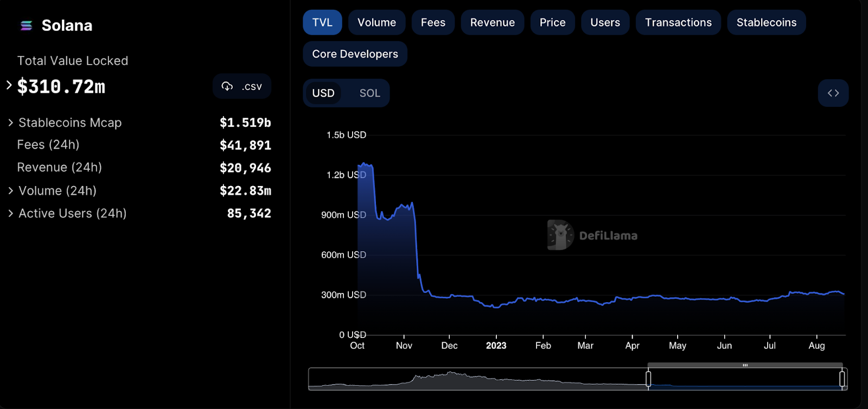Click the 1.5b USD y-axis label

(x=346, y=135)
